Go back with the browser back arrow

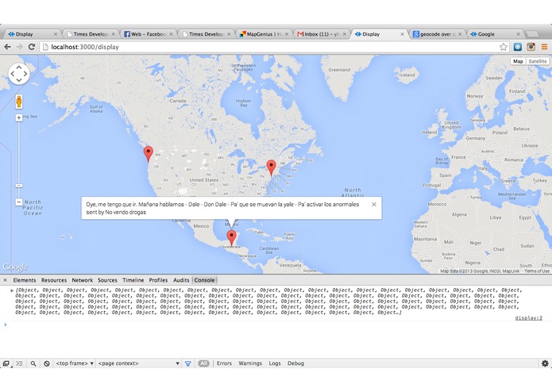pos(7,47)
